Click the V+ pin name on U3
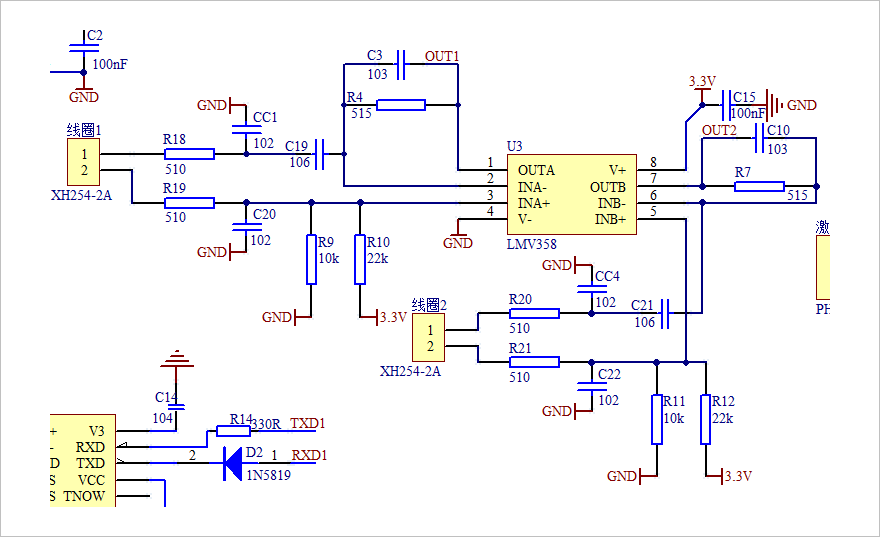The height and width of the screenshot is (537, 880). tap(617, 170)
